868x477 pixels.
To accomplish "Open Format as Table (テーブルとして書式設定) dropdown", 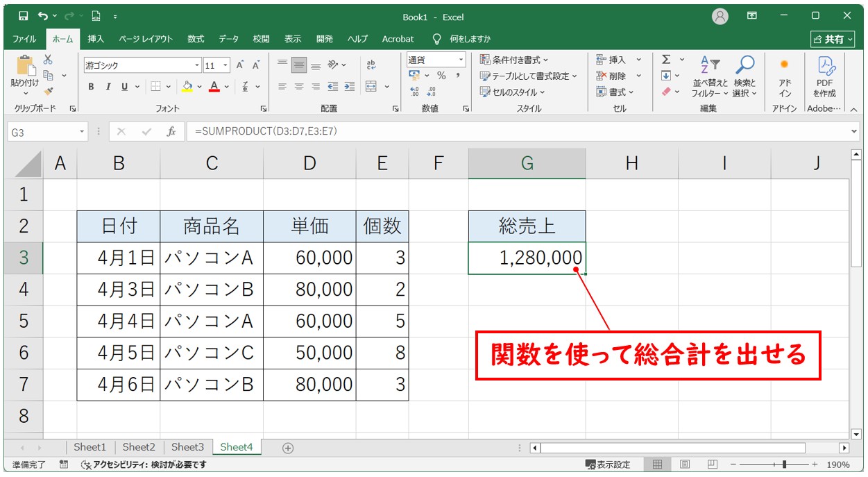I will 529,76.
